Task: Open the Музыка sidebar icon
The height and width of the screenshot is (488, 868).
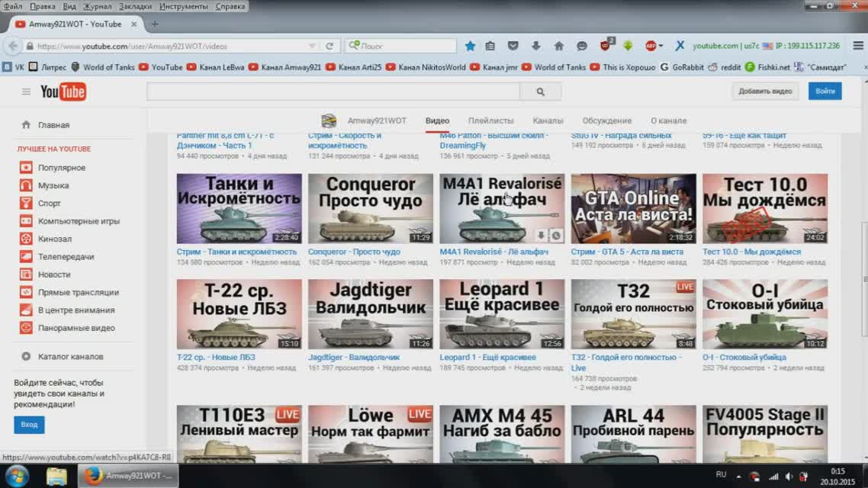Action: pos(26,185)
